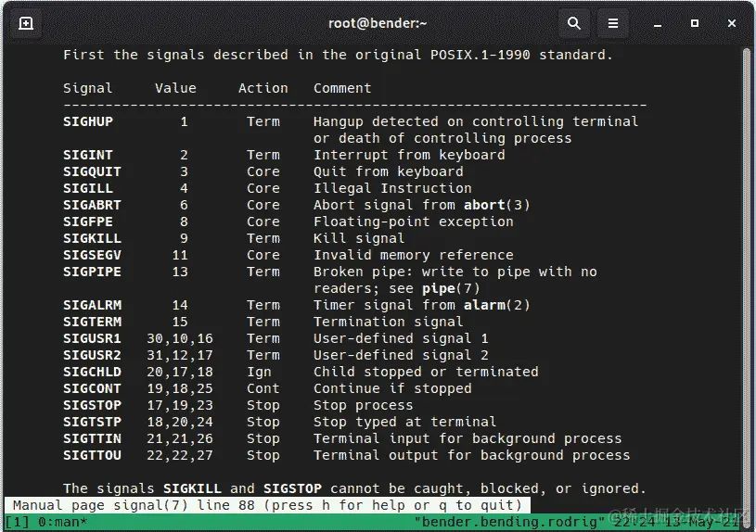The width and height of the screenshot is (756, 532).
Task: Click tmux window entry 0:man*
Action: [63, 522]
